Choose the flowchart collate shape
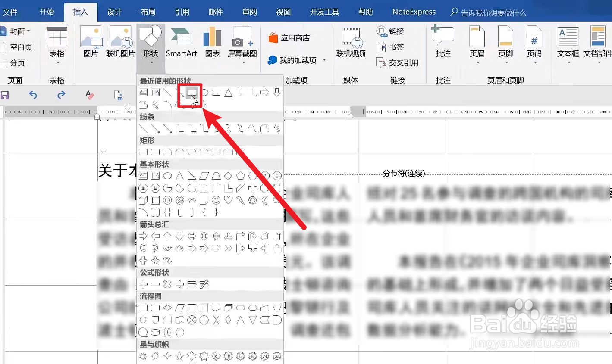The height and width of the screenshot is (364, 612). click(x=216, y=320)
